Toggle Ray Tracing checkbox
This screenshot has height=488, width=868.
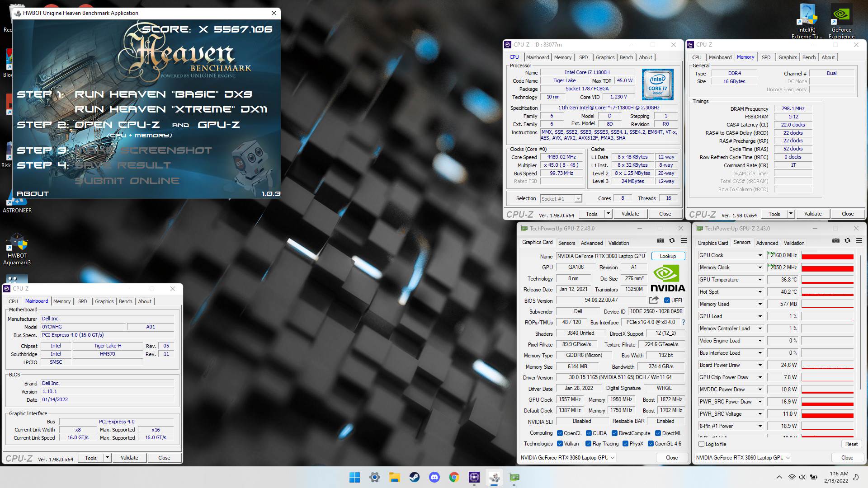pyautogui.click(x=588, y=444)
